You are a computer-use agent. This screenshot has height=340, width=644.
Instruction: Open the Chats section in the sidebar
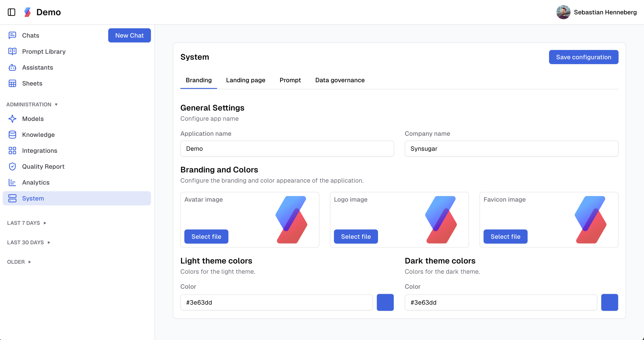30,35
